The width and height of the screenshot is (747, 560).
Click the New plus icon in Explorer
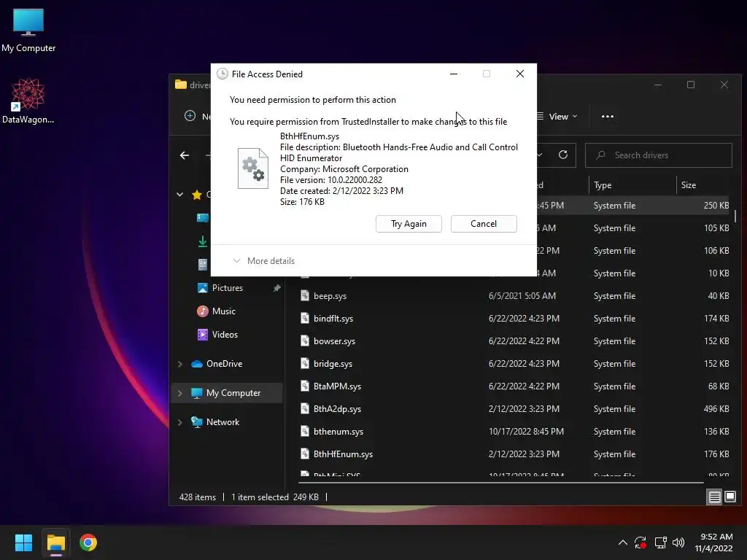[190, 116]
